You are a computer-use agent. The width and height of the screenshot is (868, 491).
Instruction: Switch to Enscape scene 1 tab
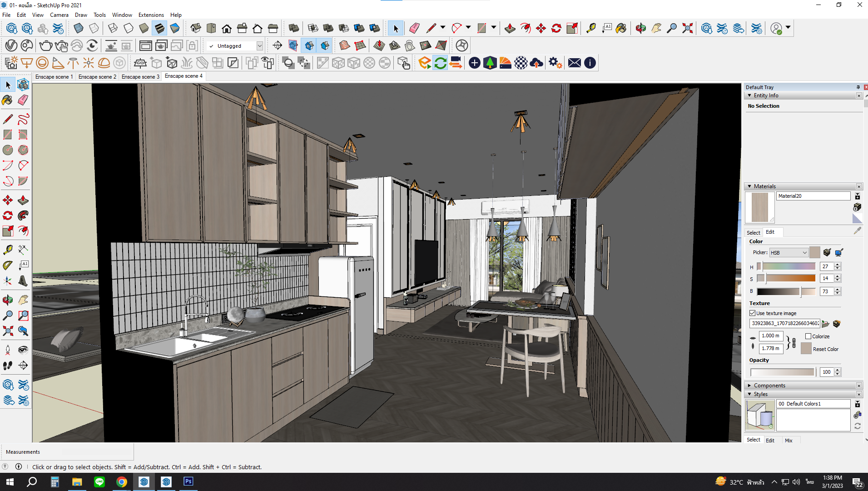pyautogui.click(x=54, y=77)
